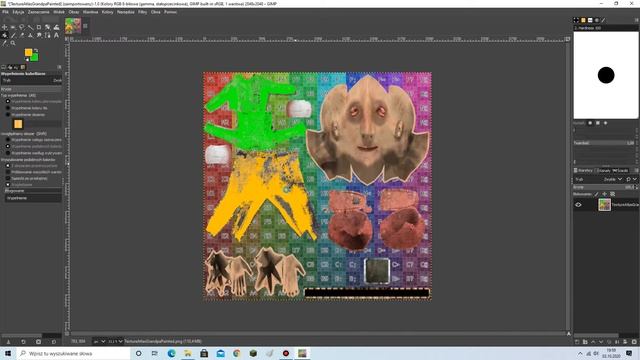Switch to the Ścieżki tab
Image resolution: width=640 pixels, height=360 pixels.
point(620,171)
